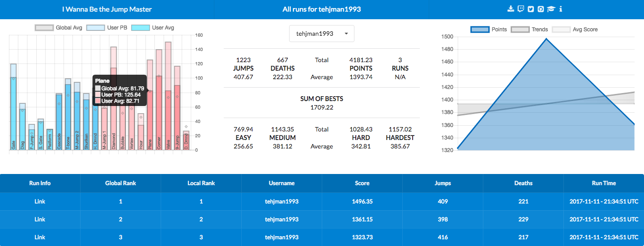Click the HARDEST total value 1157.02
The height and width of the screenshot is (246, 644).
coord(400,129)
